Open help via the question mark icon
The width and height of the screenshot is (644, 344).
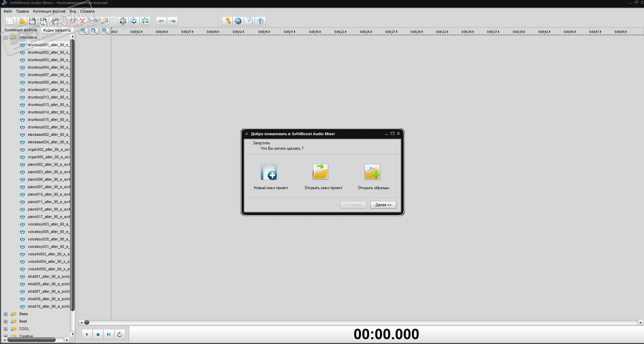click(x=249, y=21)
